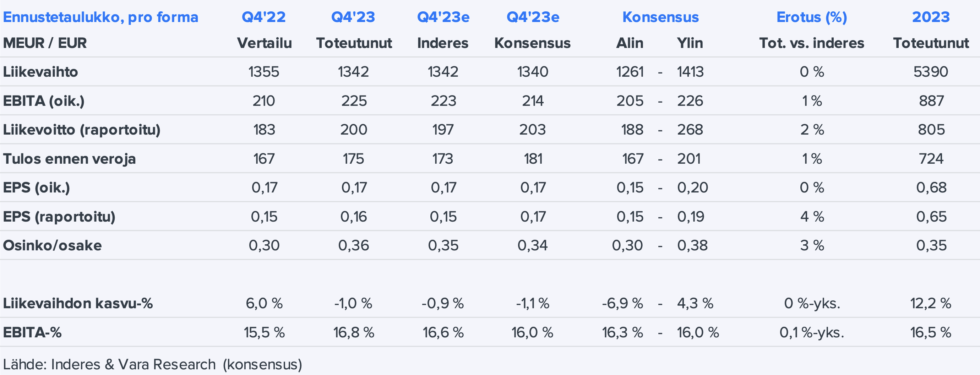The height and width of the screenshot is (375, 980).
Task: Click the Liikevaihto row label
Action: coord(40,72)
